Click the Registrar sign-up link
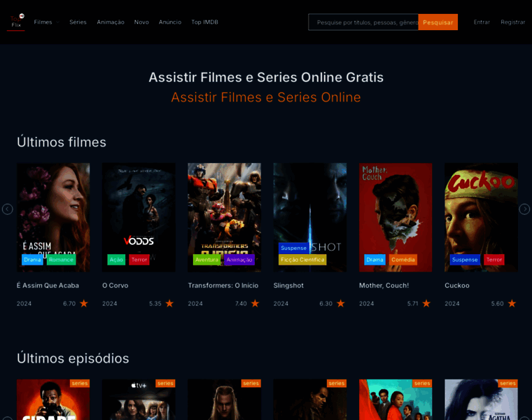The image size is (532, 420). click(512, 22)
